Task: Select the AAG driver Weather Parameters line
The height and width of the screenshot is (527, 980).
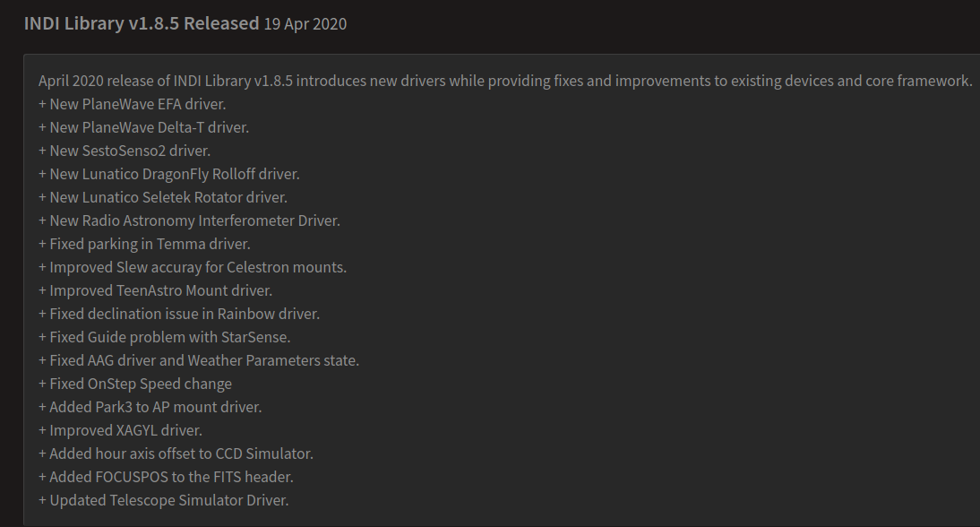Action: [x=198, y=360]
